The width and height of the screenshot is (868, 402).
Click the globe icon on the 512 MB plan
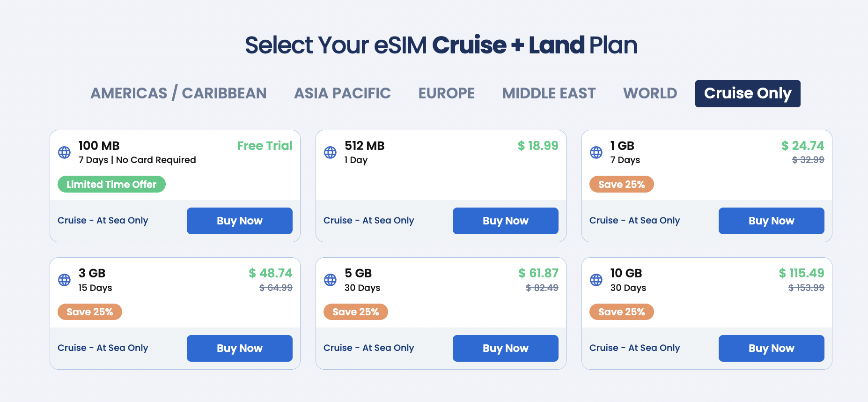point(330,152)
